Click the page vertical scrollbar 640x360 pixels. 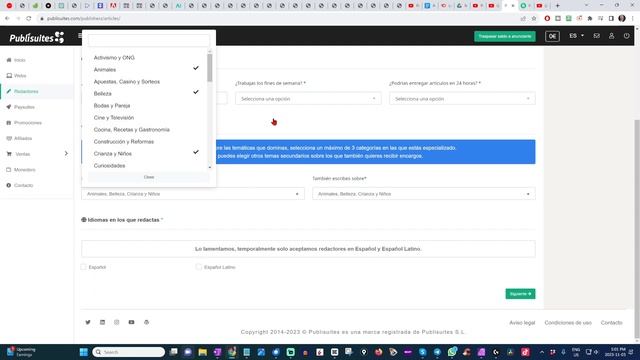tap(637, 229)
